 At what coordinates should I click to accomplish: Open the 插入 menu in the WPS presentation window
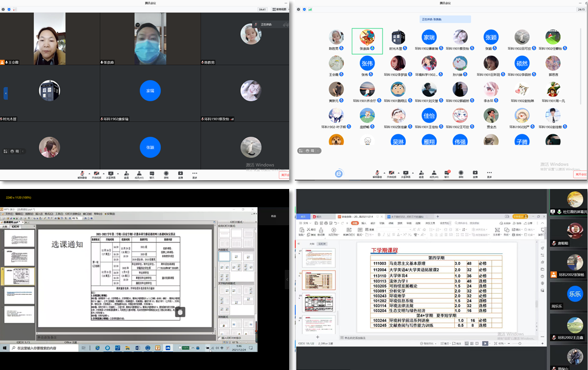38,214
